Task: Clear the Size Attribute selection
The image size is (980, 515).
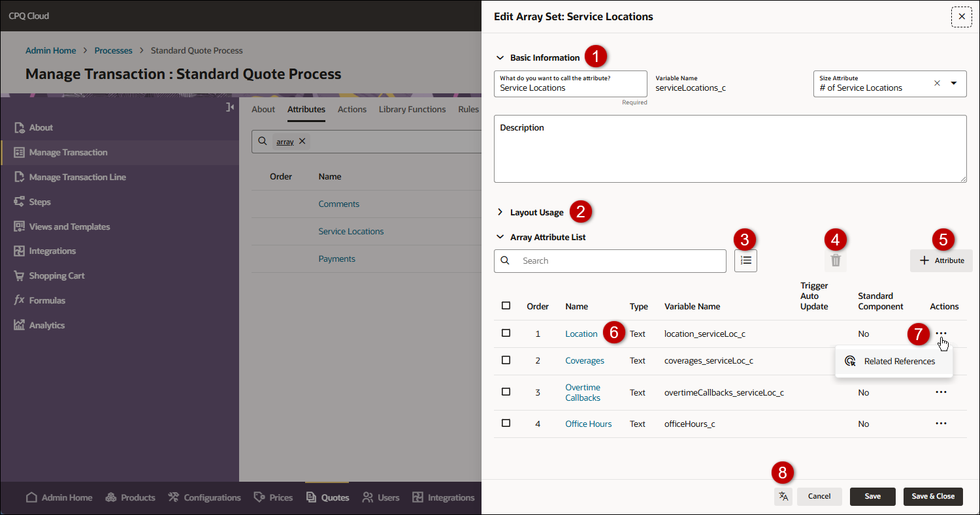Action: 937,84
